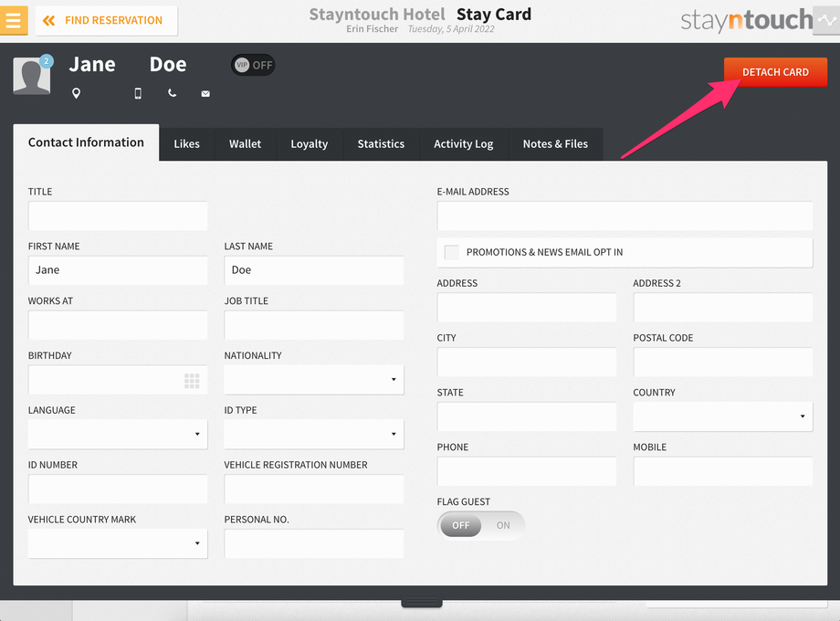Tick Promotions & News Email Opt In checkbox
Viewport: 840px width, 621px height.
tap(452, 252)
